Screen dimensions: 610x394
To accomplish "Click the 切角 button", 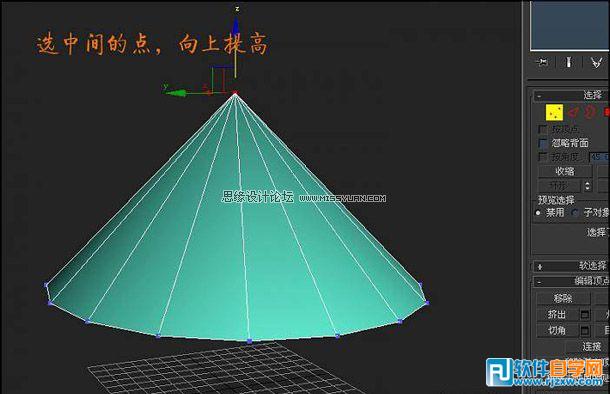I will [x=557, y=331].
